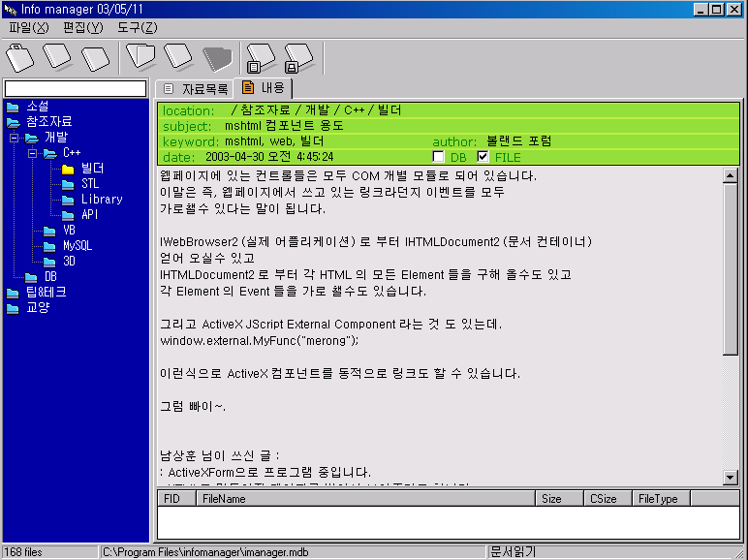The width and height of the screenshot is (748, 560).
Task: Sort by the FileName column header
Action: click(x=364, y=499)
